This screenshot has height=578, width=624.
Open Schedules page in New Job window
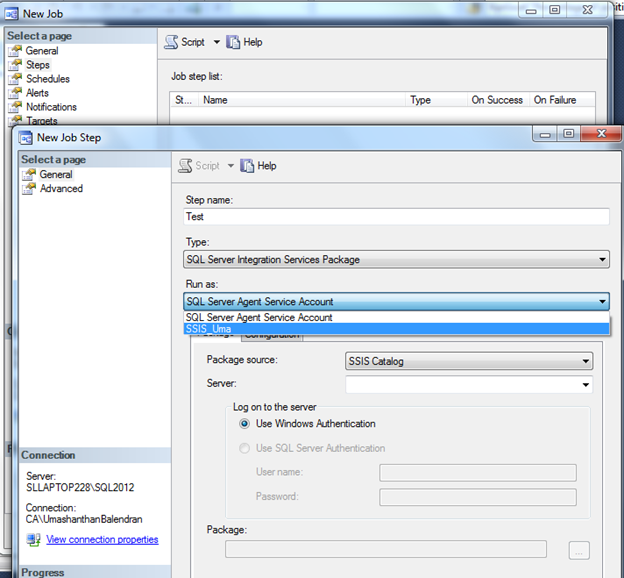(x=48, y=79)
